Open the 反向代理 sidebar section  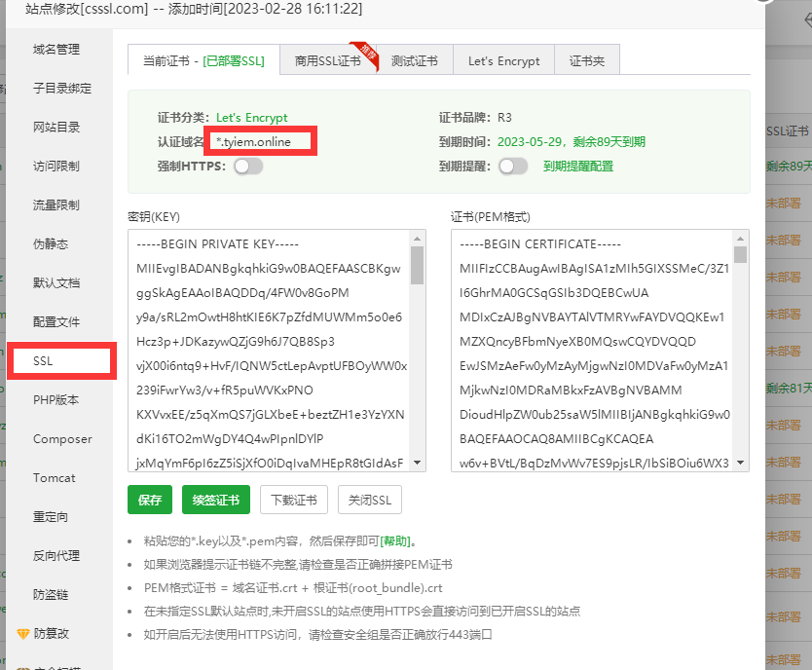[x=56, y=555]
